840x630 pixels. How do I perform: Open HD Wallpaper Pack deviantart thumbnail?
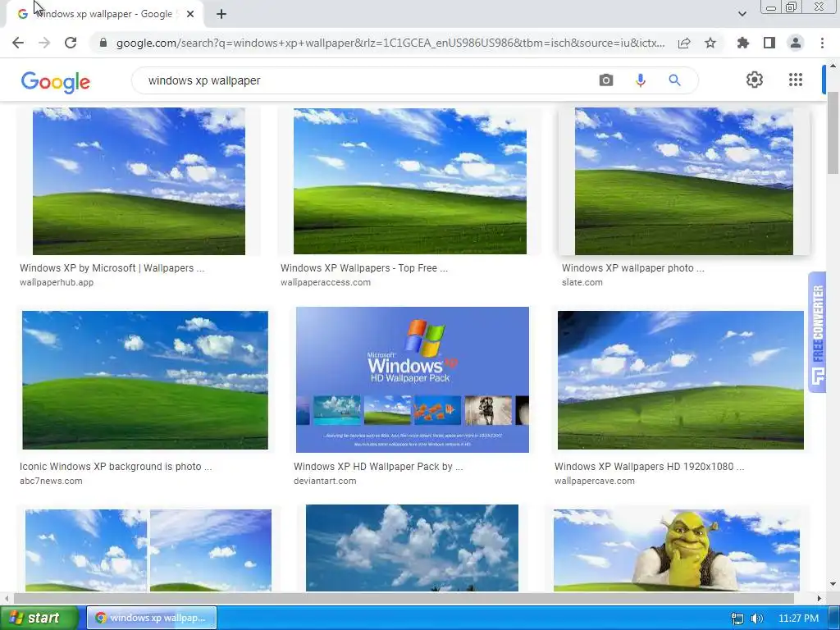(413, 379)
